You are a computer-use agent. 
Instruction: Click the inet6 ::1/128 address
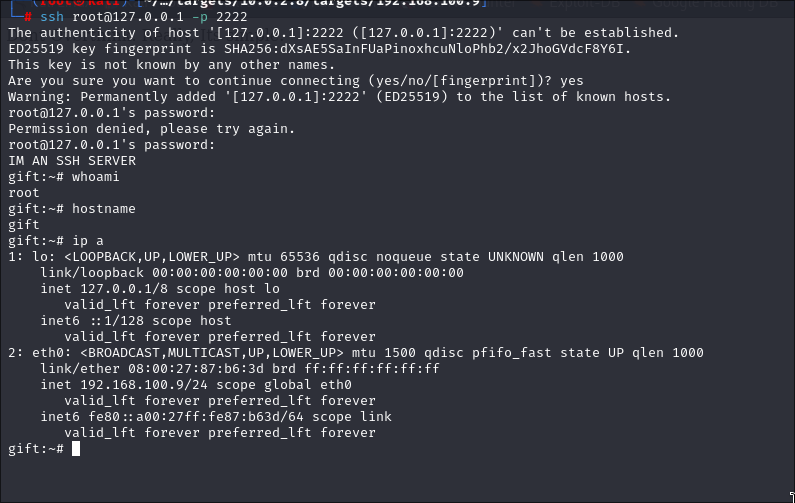pos(124,321)
